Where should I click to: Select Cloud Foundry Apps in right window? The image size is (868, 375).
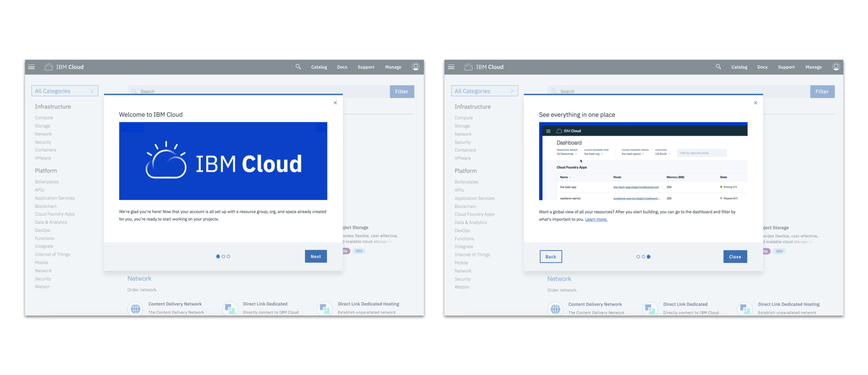(x=475, y=214)
